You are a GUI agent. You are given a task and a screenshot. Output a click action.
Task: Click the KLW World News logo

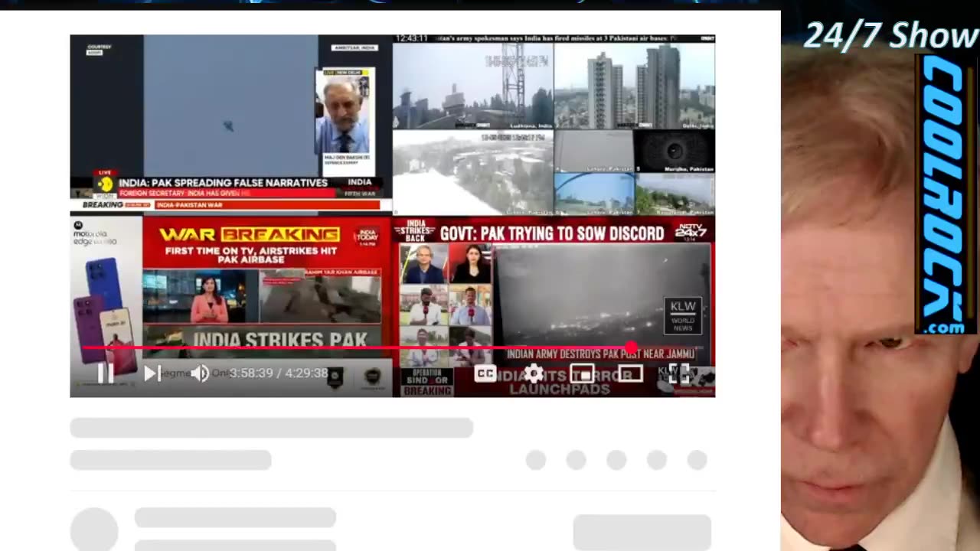[683, 316]
